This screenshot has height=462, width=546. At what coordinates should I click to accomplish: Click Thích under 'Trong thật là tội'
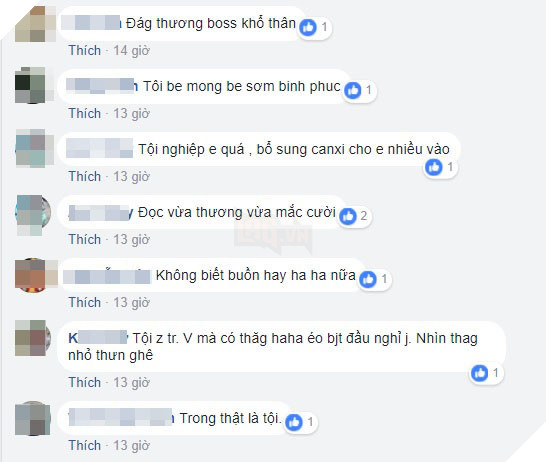click(x=85, y=446)
